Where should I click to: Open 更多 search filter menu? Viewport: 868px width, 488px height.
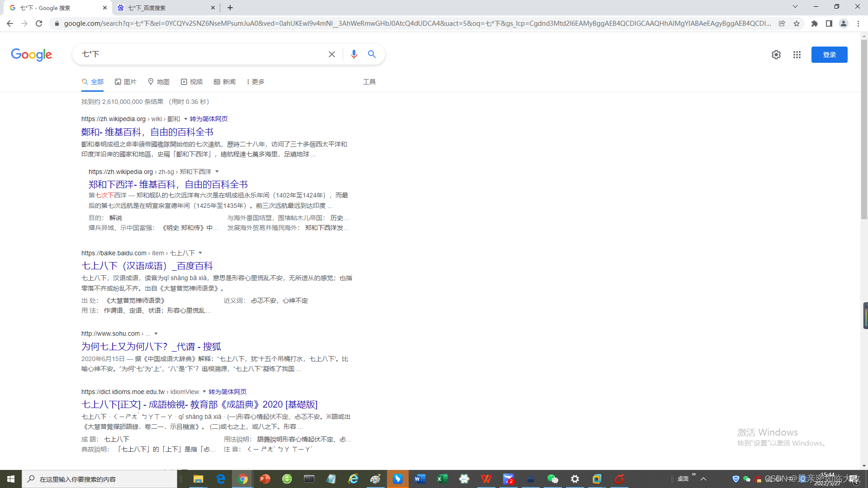pyautogui.click(x=255, y=82)
